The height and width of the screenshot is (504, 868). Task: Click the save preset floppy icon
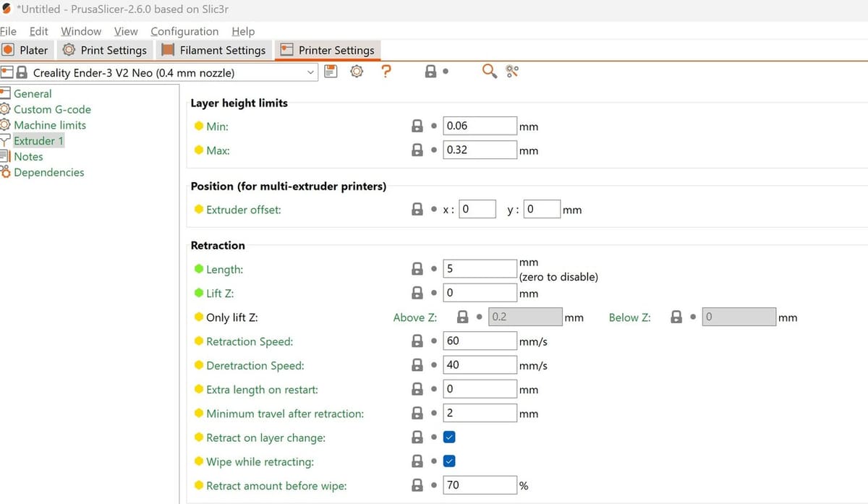331,71
